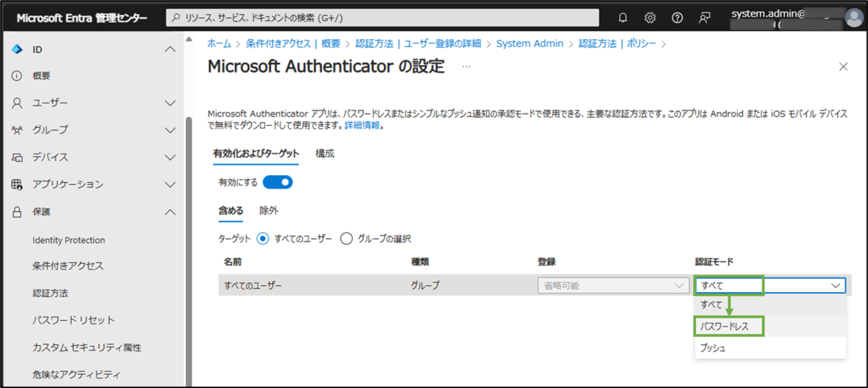Choose プッシュ in the dropdown list
The width and height of the screenshot is (868, 388).
click(770, 348)
